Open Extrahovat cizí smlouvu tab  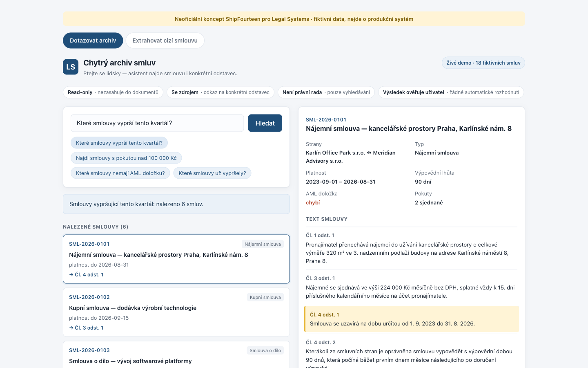coord(165,40)
